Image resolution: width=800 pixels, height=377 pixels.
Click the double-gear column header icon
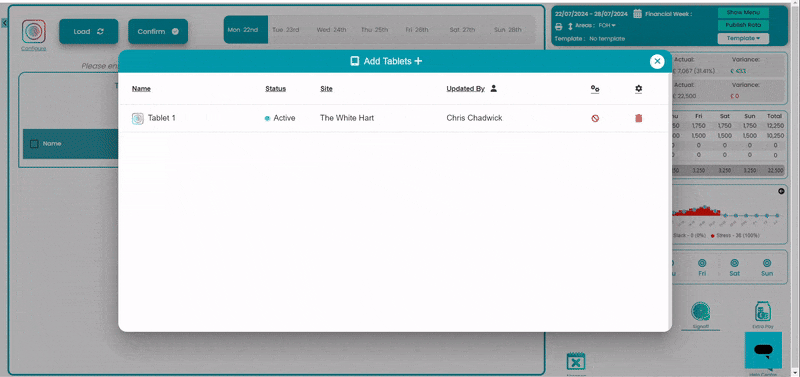(595, 89)
